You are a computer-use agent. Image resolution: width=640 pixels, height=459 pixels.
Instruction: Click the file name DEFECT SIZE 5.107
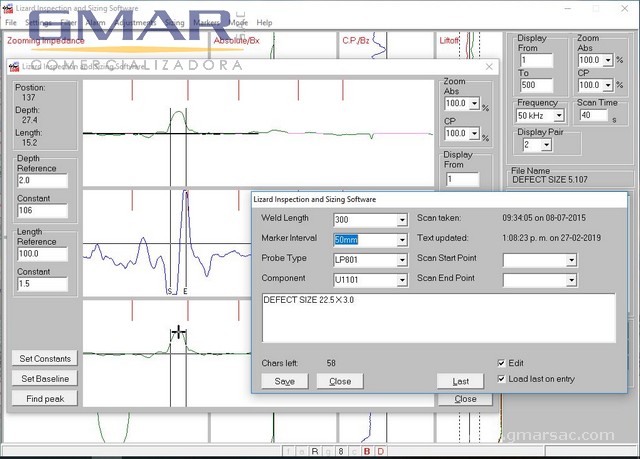(550, 180)
